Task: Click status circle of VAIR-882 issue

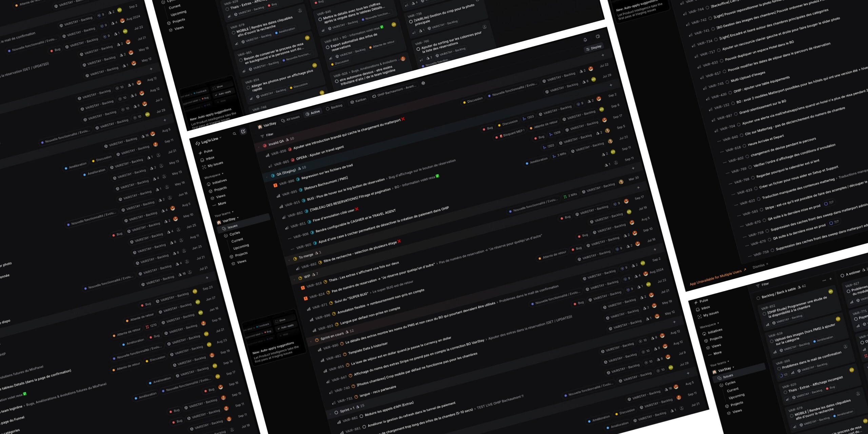Action: point(361,416)
